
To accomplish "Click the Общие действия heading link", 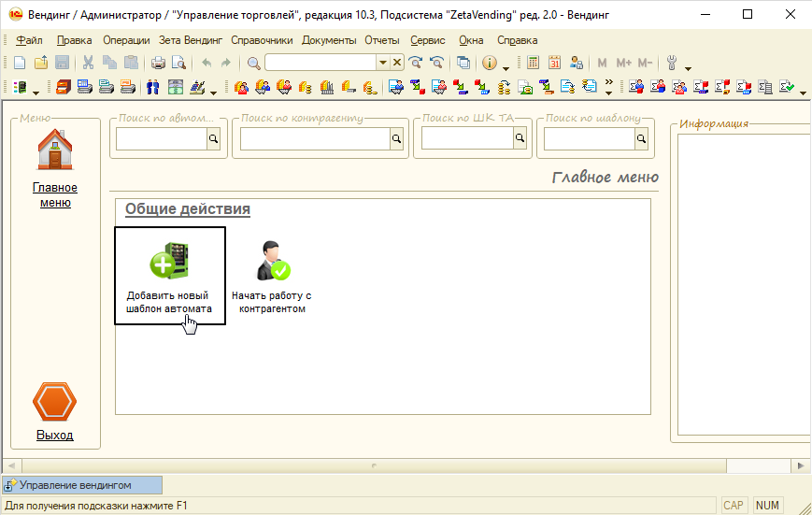I will click(188, 208).
